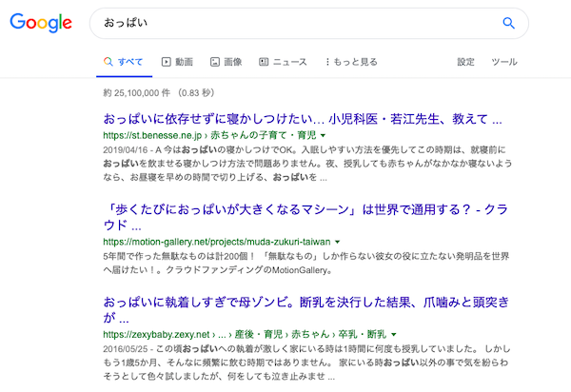This screenshot has width=571, height=392.
Task: Open the 歩くたびに machine result title
Action: pos(305,217)
